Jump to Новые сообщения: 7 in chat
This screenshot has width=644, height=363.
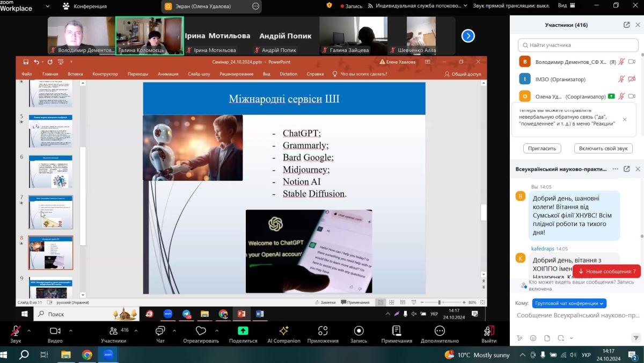pos(606,272)
